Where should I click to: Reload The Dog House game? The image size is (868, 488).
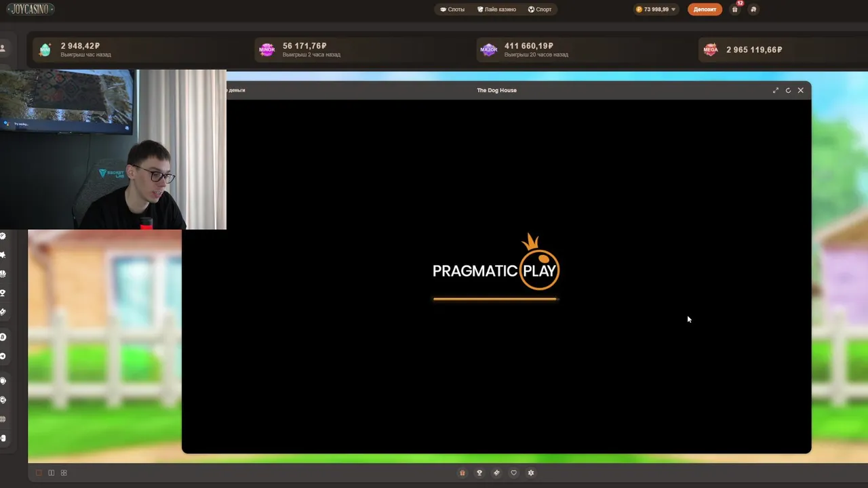pos(788,90)
